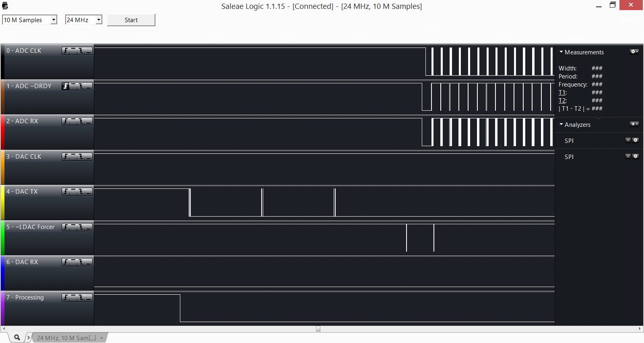644x343 pixels.
Task: Toggle high level trigger on ADC RX
Action: 73,121
